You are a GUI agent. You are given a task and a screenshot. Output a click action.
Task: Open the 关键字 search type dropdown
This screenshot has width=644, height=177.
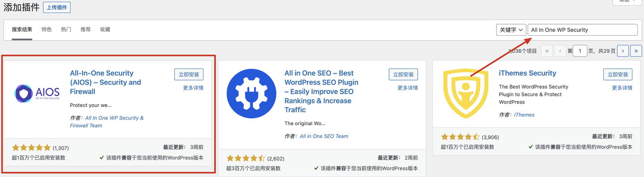511,30
